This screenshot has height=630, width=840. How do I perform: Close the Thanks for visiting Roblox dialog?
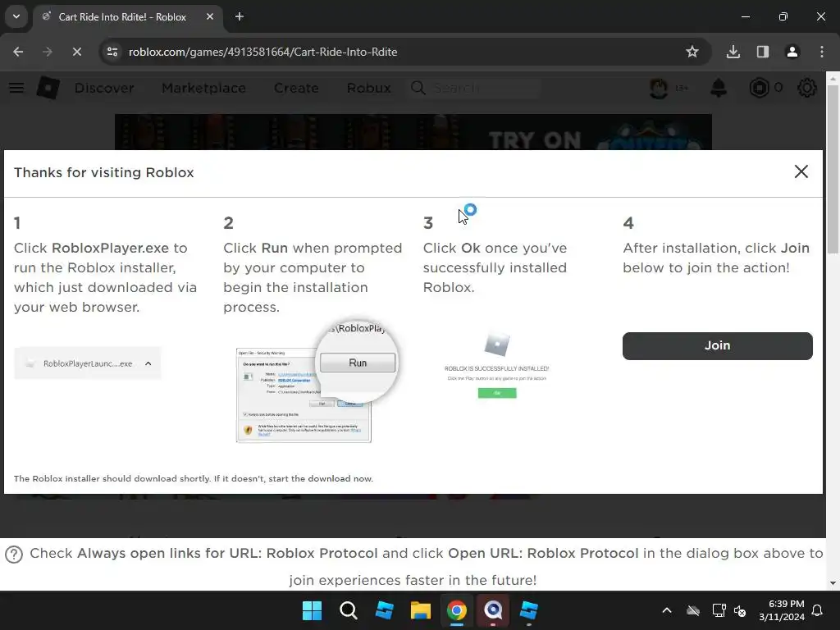[801, 171]
